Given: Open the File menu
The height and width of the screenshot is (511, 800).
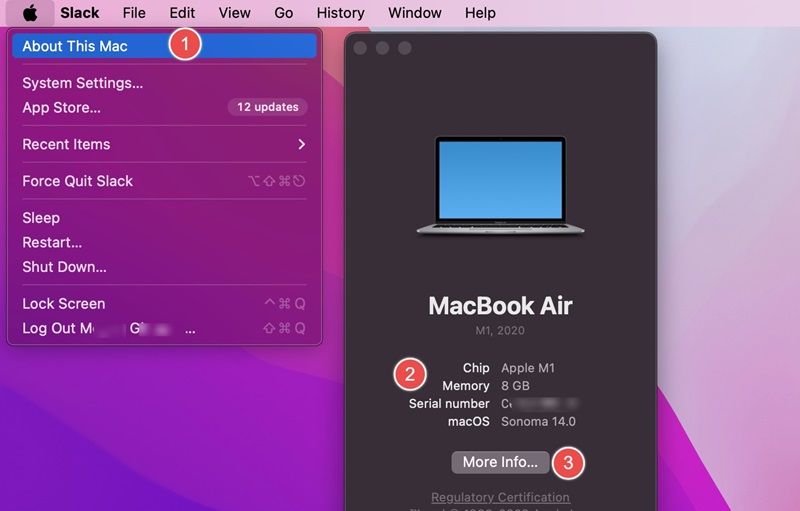Looking at the screenshot, I should point(134,13).
